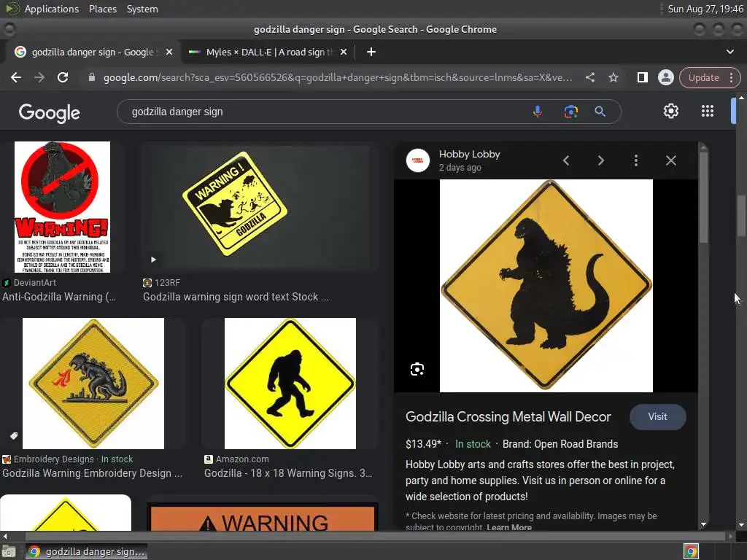Screen dimensions: 747x560
Task: Click Godzilla 18 x 18 Warning Signs caption
Action: pyautogui.click(x=288, y=473)
